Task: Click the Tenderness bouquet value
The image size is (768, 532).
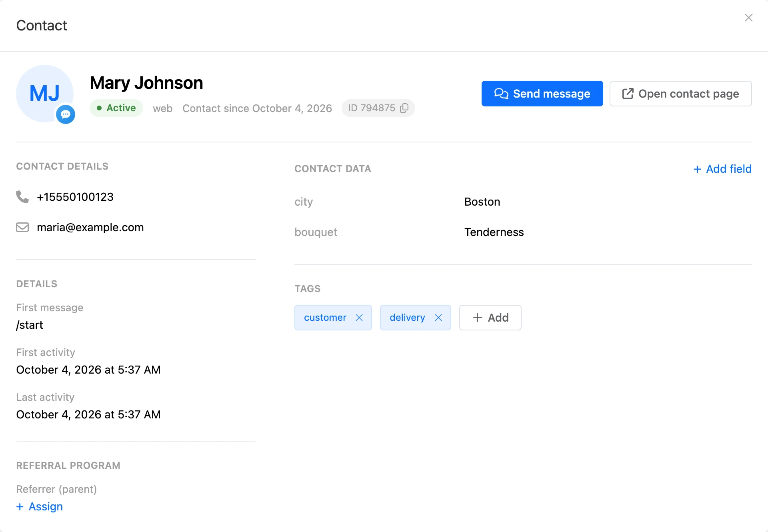Action: coord(494,232)
